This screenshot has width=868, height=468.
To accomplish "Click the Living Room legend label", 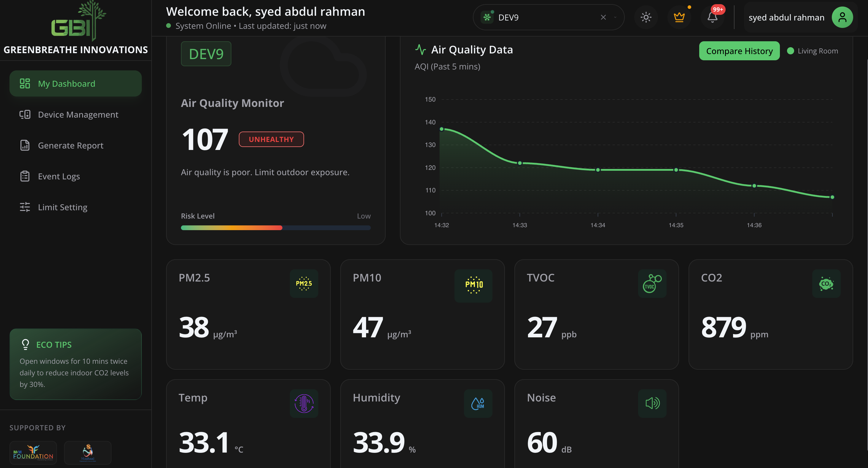I will pyautogui.click(x=818, y=51).
